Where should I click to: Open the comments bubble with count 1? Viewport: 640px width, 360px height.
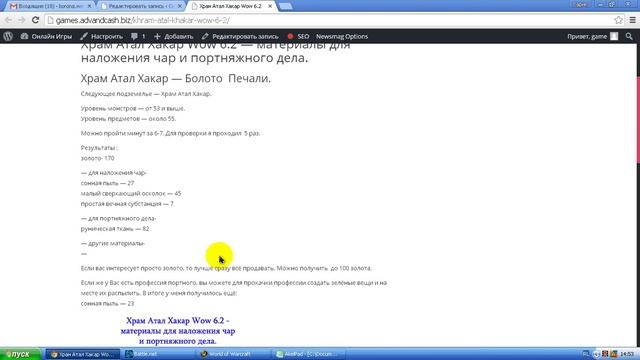click(138, 36)
